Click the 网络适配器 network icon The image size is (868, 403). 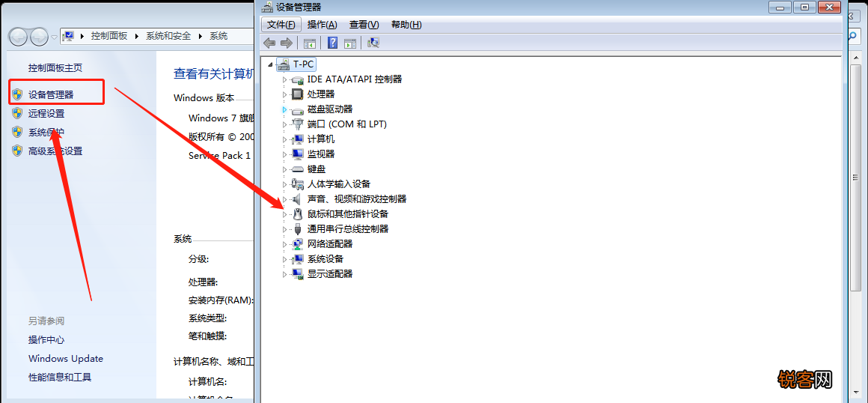pyautogui.click(x=297, y=244)
